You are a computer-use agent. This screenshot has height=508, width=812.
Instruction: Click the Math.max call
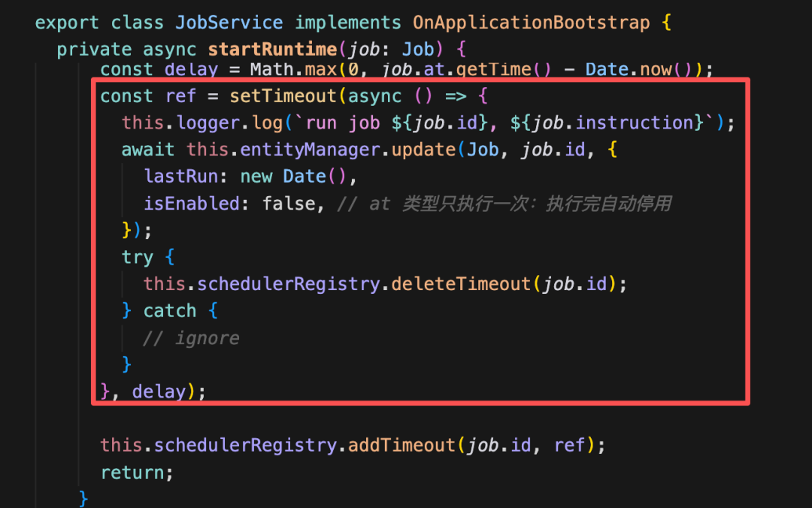294,70
